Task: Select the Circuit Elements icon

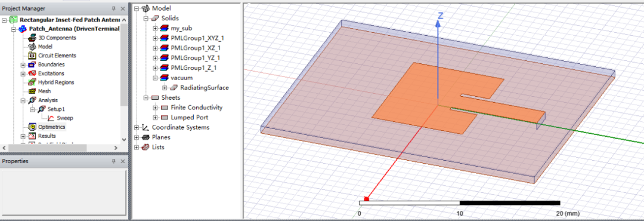Action: pos(32,56)
